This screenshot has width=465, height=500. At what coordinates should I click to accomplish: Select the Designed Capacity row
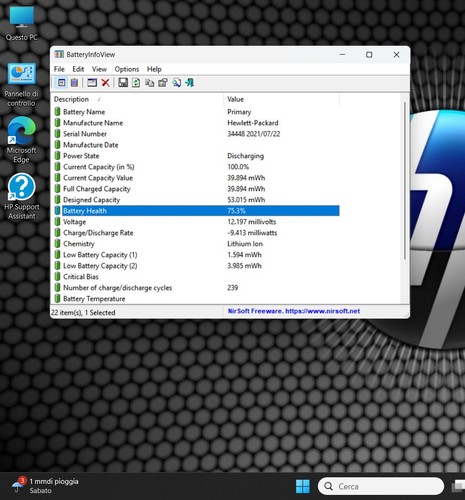coord(197,200)
